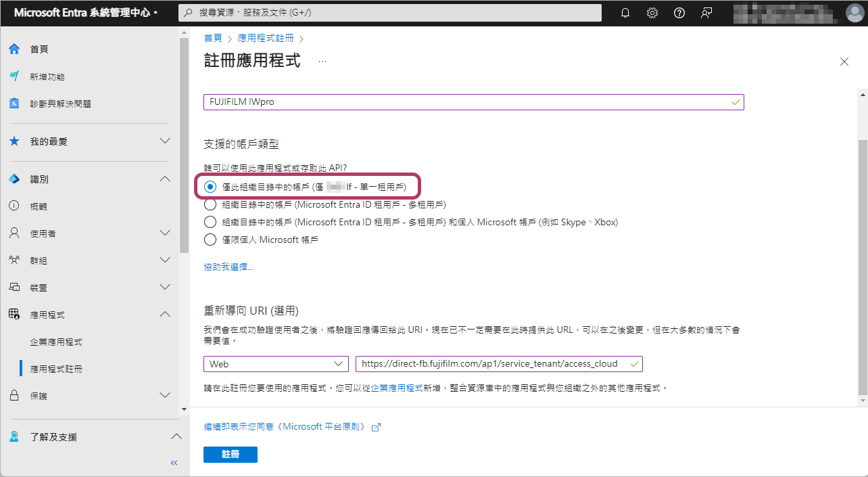Click the sidebar scroll up arrow

tap(184, 32)
